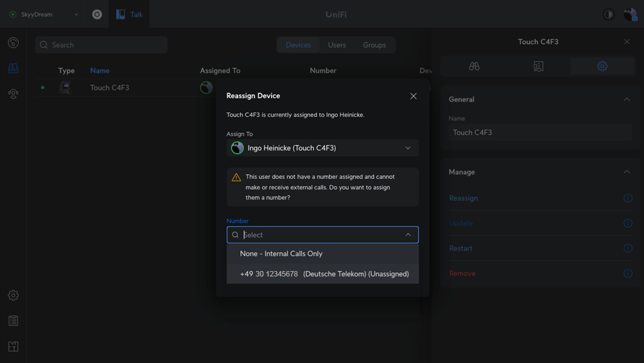Click the red Remove link
644x363 pixels.
tap(462, 273)
